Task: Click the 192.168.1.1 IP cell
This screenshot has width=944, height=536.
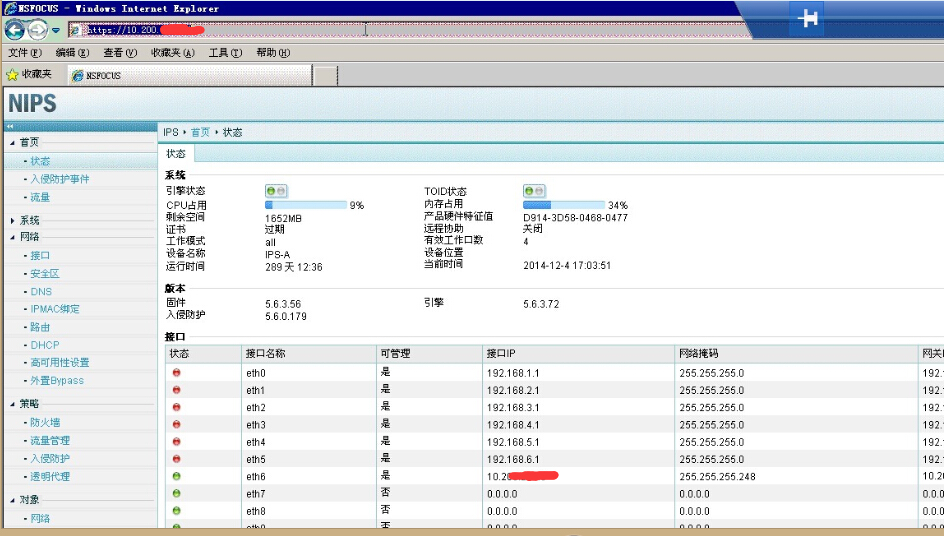Action: (x=513, y=373)
